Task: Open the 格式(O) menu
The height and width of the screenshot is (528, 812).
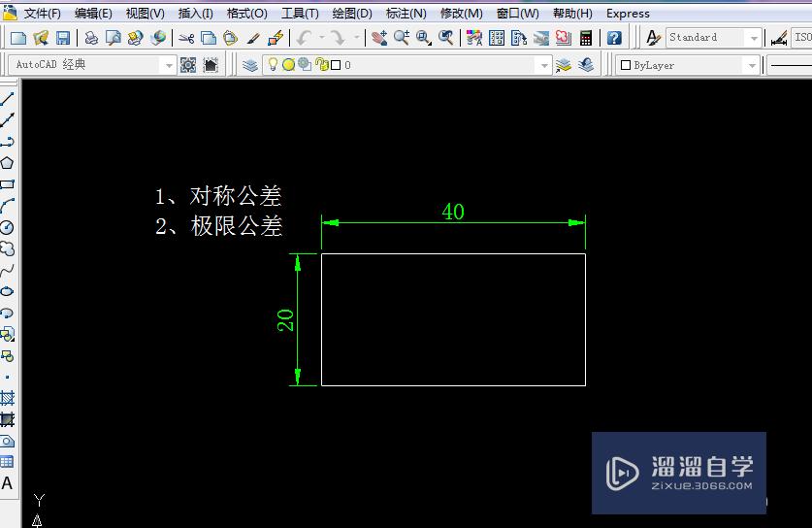Action: coord(247,14)
